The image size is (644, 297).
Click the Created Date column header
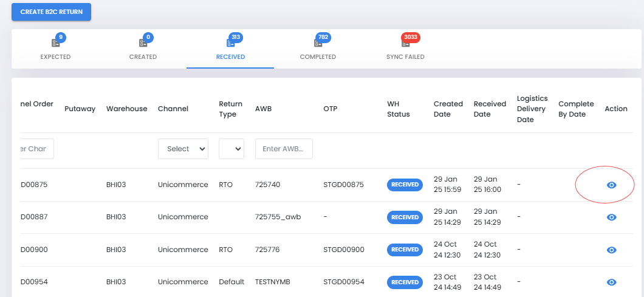click(448, 109)
